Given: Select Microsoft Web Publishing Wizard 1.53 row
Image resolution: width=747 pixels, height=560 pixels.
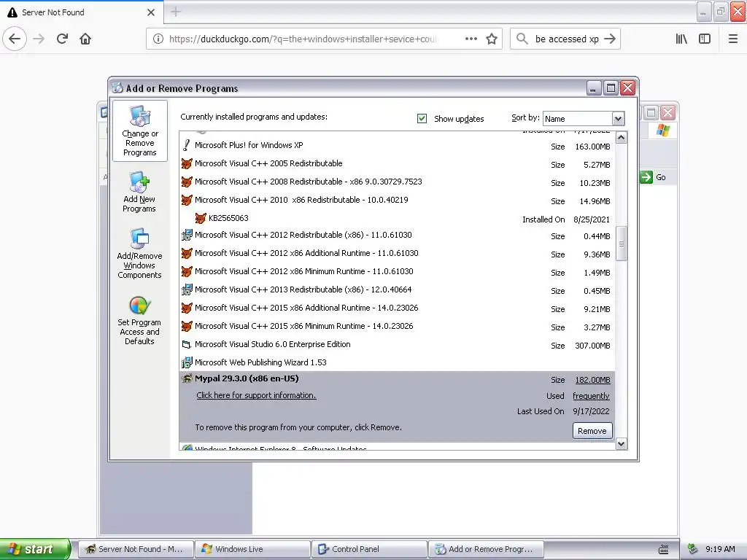Looking at the screenshot, I should (397, 362).
